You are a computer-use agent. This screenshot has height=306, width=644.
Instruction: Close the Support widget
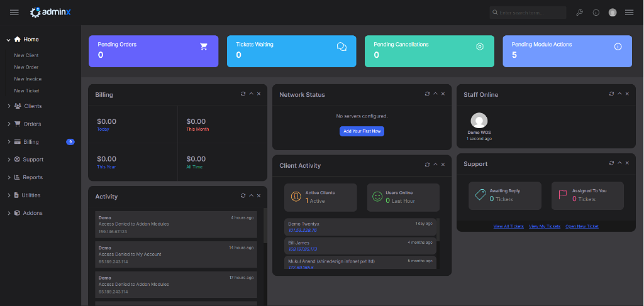pos(627,163)
